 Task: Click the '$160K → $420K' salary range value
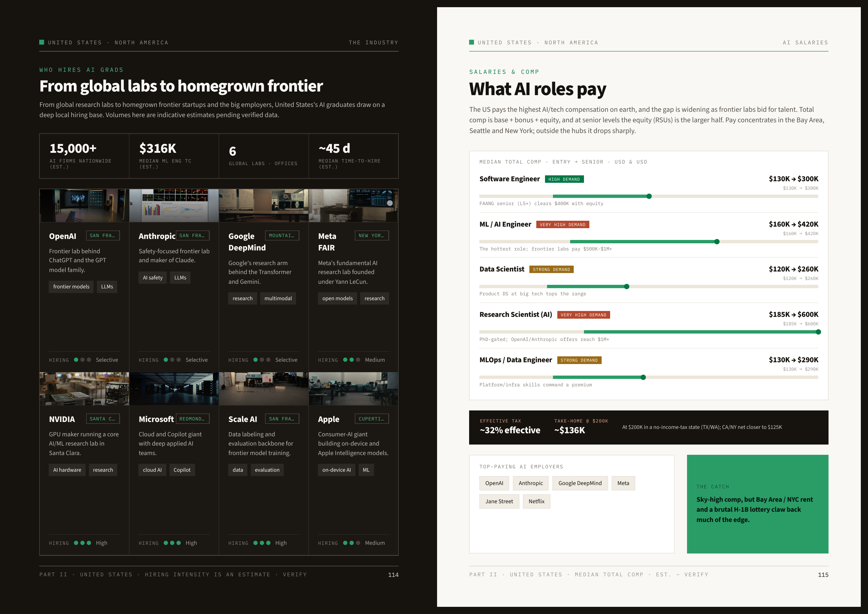click(x=793, y=224)
